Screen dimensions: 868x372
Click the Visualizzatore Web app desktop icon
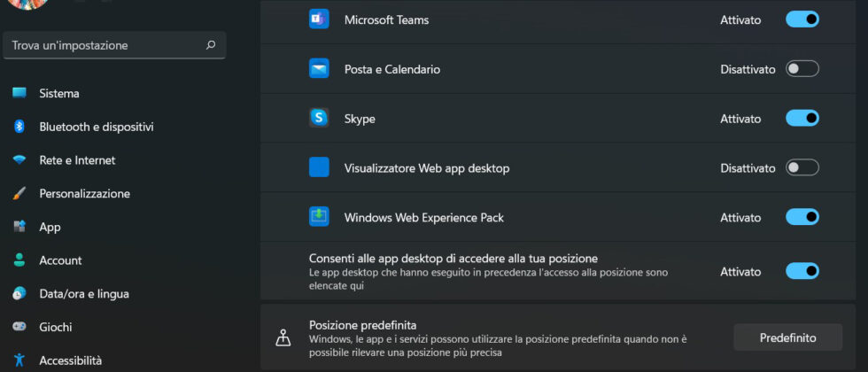tap(319, 167)
